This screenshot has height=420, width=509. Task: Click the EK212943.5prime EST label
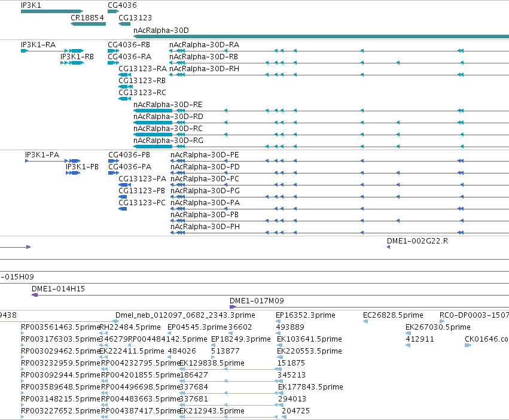pyautogui.click(x=212, y=411)
